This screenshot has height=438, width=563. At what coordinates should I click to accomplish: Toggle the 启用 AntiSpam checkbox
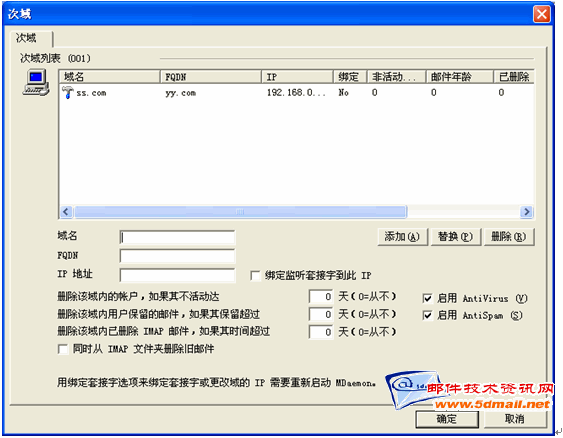427,316
